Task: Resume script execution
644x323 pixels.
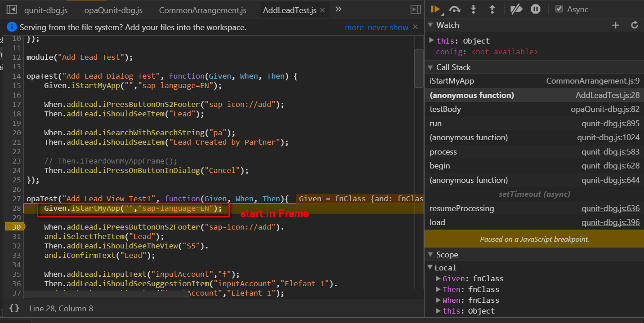Action: tap(435, 9)
